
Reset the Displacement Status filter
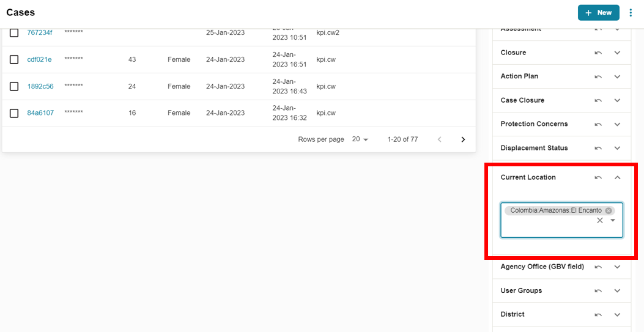point(598,148)
